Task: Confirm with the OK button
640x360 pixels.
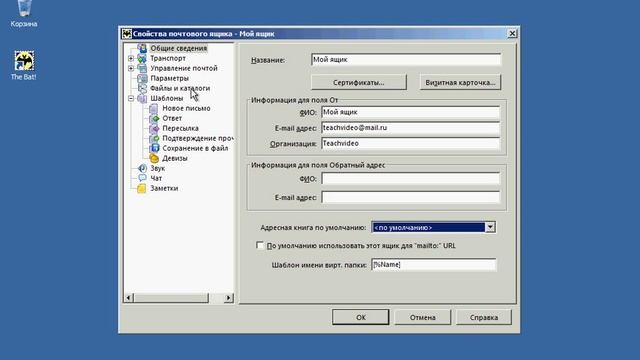Action: pyautogui.click(x=360, y=317)
